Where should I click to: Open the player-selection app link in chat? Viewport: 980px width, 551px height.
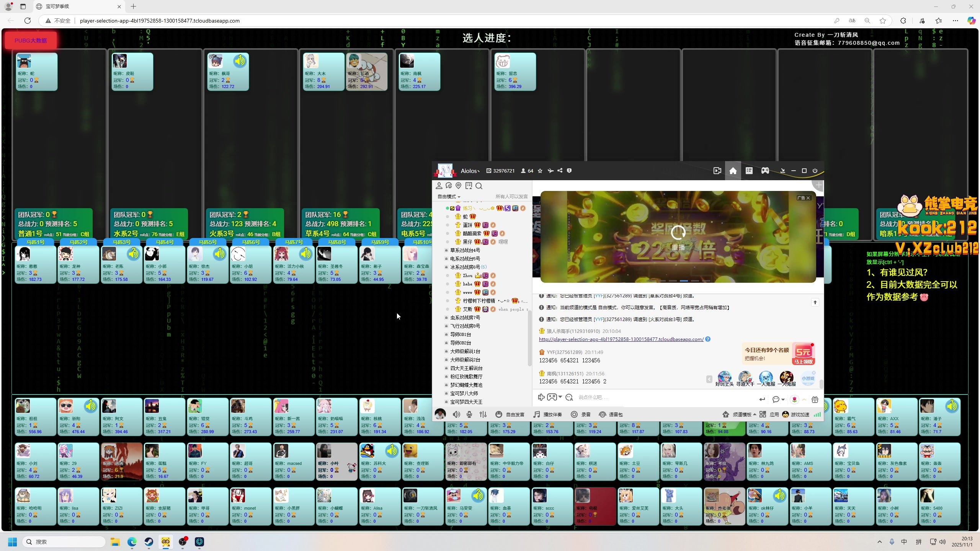coord(621,339)
